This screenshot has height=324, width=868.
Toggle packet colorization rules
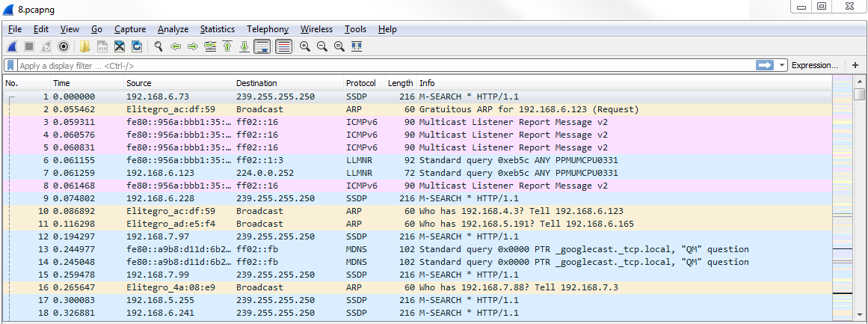[x=283, y=46]
